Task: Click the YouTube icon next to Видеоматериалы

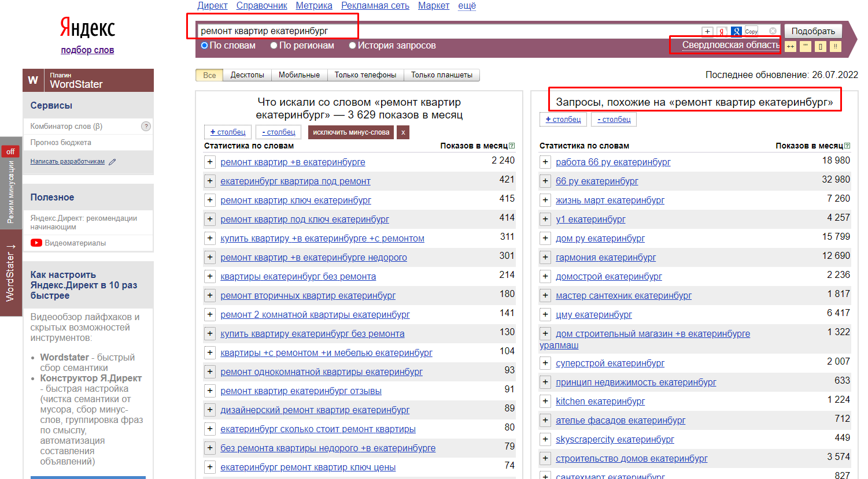Action: click(36, 243)
